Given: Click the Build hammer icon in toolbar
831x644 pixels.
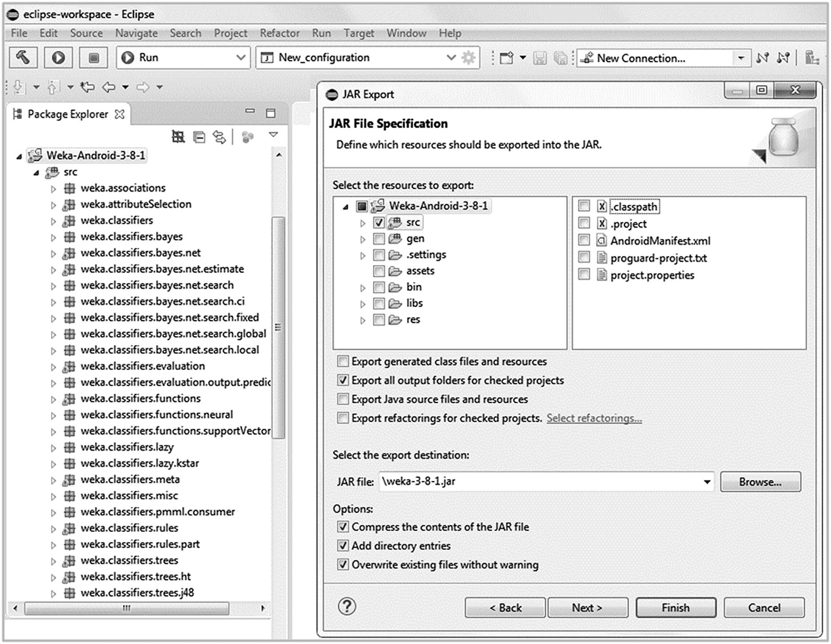Looking at the screenshot, I should pyautogui.click(x=23, y=58).
